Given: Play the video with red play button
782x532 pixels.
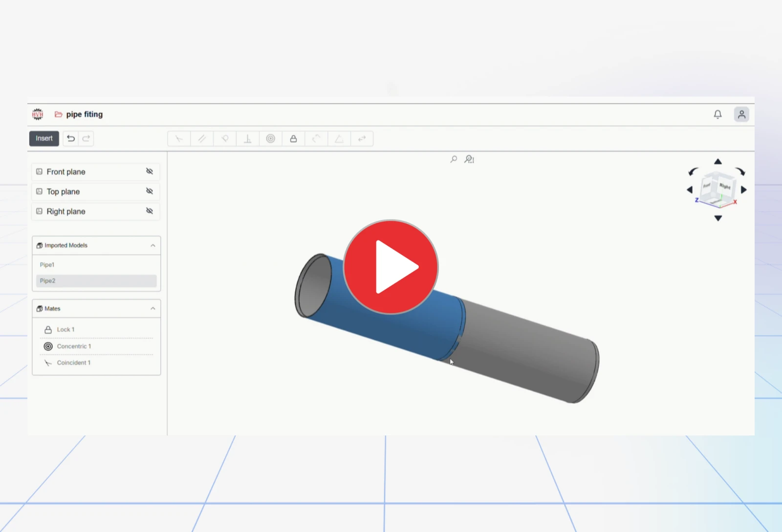Looking at the screenshot, I should [x=391, y=267].
